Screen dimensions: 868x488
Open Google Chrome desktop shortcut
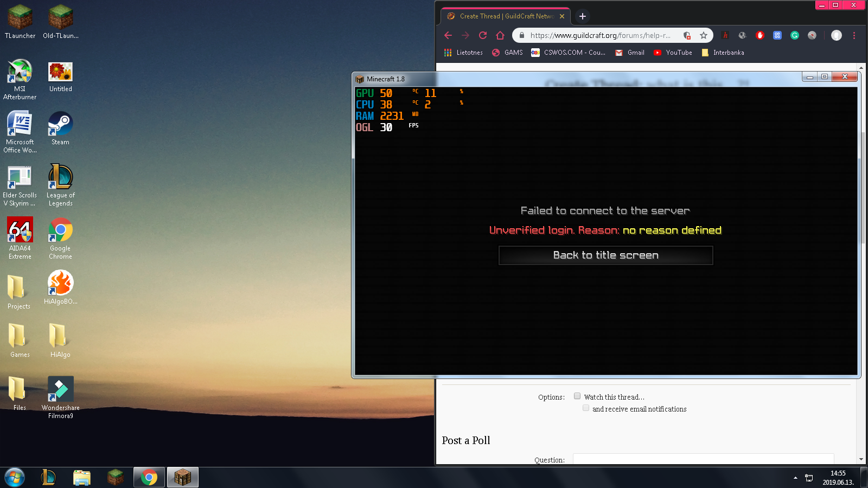(x=61, y=238)
